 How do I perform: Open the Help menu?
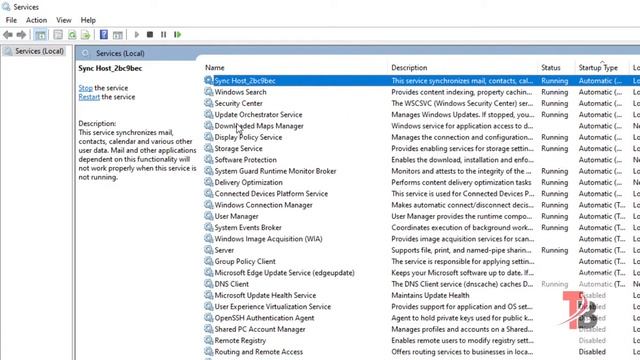coord(88,20)
